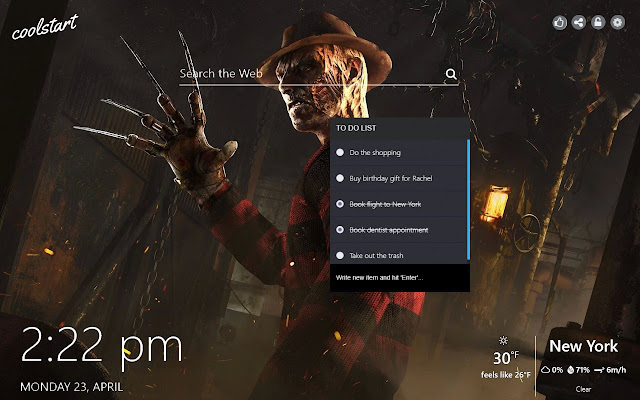640x400 pixels.
Task: Click the wind speed arrow icon
Action: (x=599, y=370)
